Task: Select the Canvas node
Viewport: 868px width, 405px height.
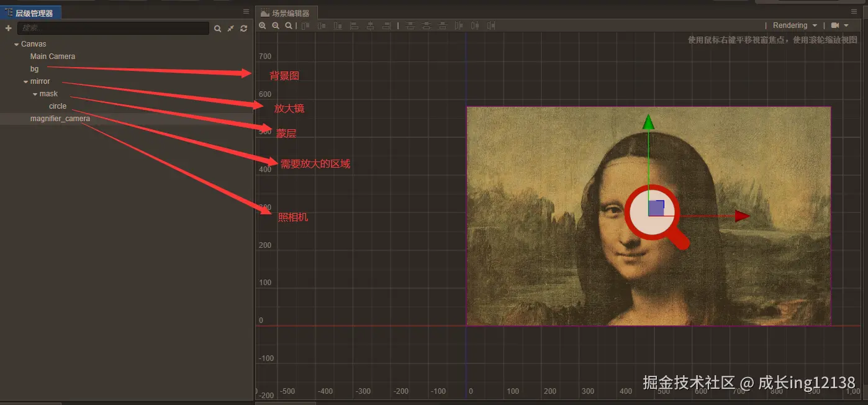Action: point(34,44)
